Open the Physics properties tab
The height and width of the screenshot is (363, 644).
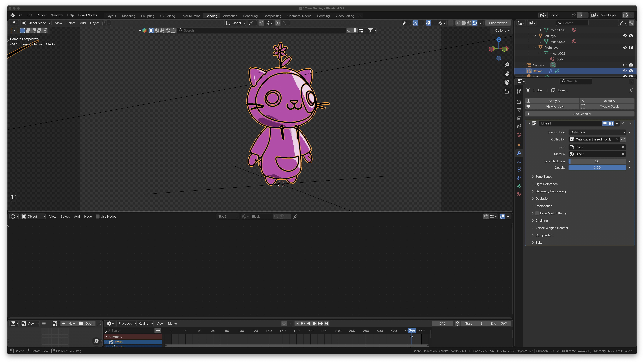coord(519,170)
